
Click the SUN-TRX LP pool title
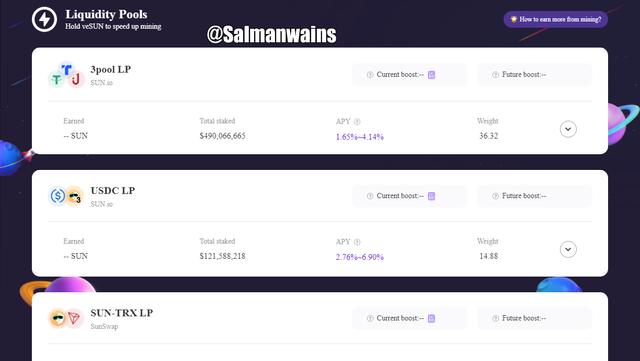point(122,313)
